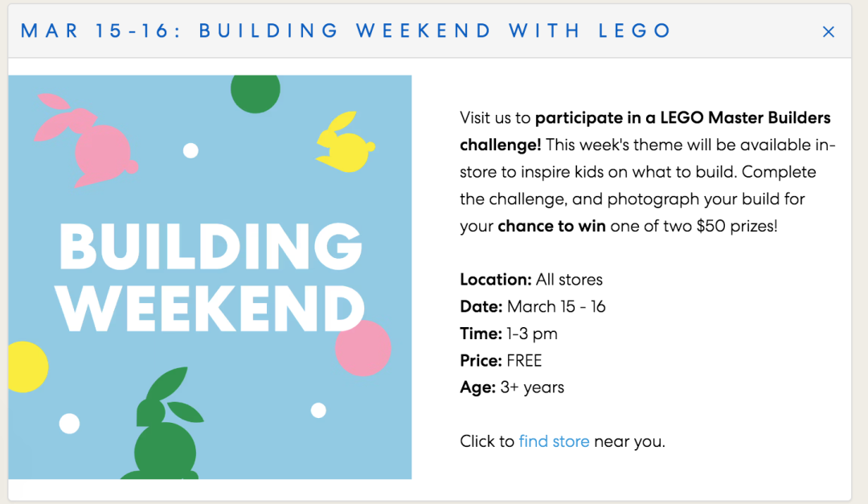This screenshot has width=868, height=504.
Task: Click the Price: FREE line
Action: pos(501,361)
